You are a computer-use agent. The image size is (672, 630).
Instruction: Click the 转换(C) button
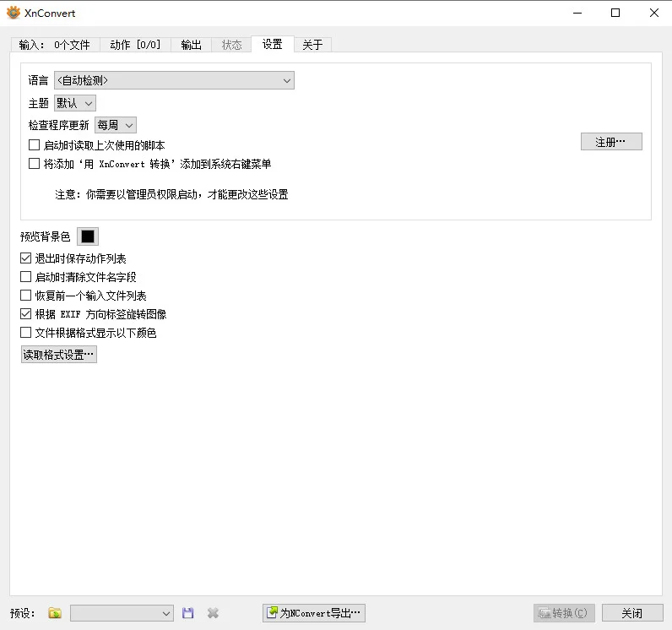point(564,613)
